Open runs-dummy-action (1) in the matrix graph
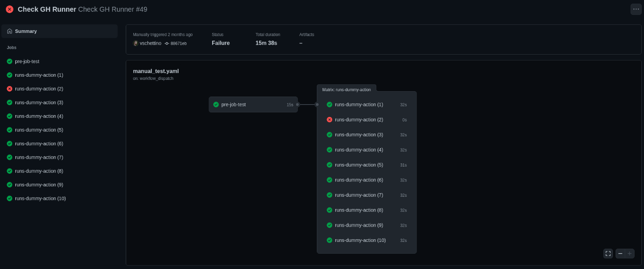This screenshot has height=269, width=644. [x=366, y=104]
